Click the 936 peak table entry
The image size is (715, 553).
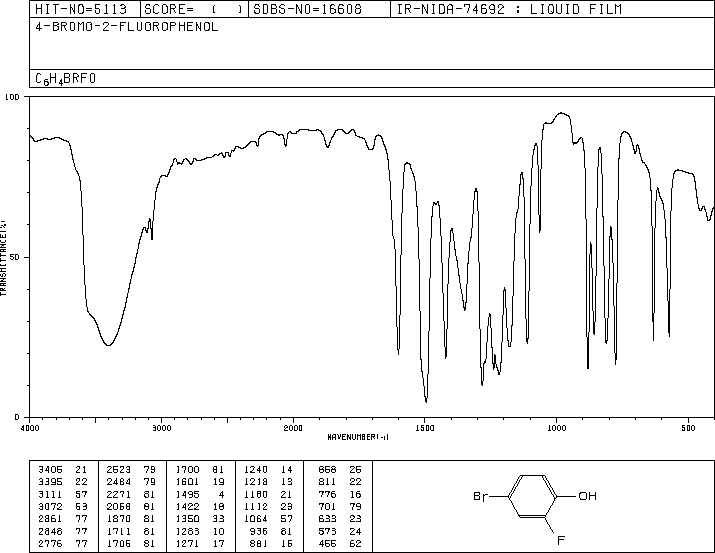259,531
